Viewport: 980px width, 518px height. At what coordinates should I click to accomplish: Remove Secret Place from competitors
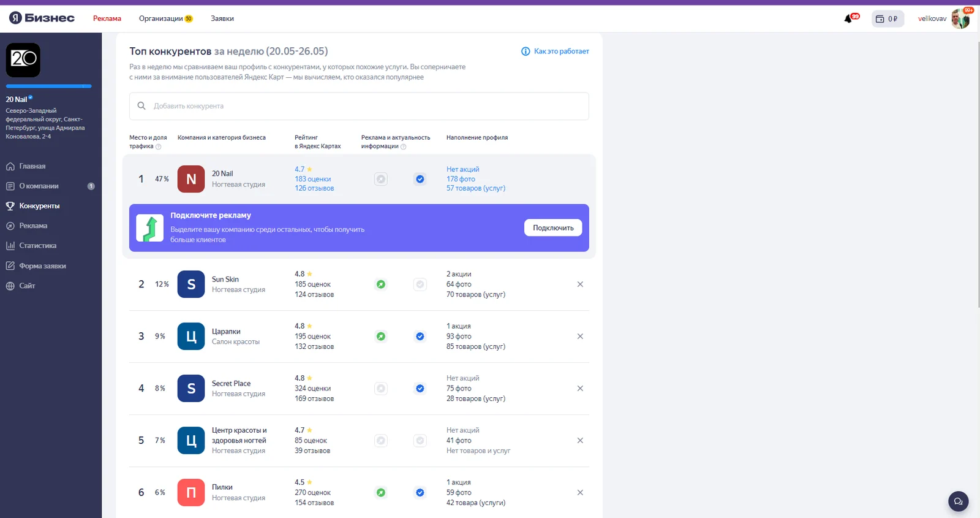tap(580, 389)
